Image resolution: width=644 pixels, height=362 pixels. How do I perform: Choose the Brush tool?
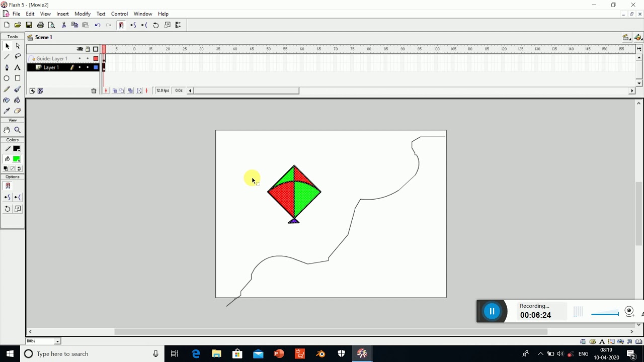tap(18, 89)
